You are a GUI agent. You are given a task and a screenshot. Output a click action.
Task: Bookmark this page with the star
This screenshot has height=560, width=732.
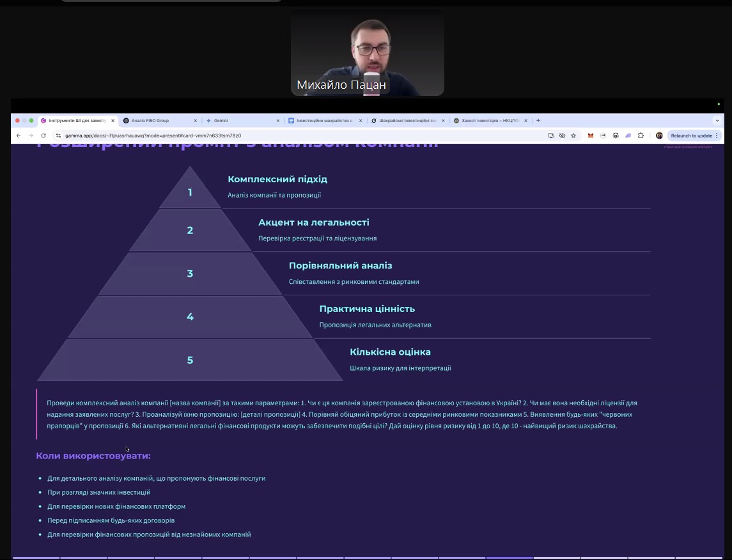tap(573, 136)
